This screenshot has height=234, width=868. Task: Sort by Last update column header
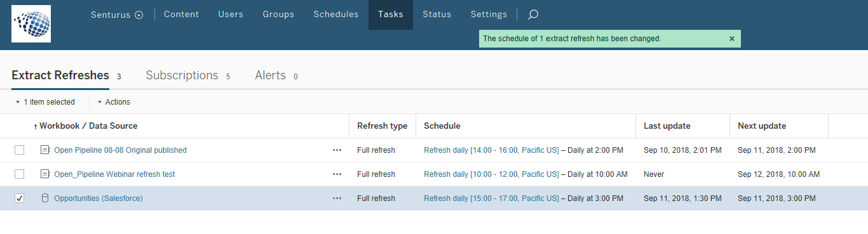tap(667, 126)
